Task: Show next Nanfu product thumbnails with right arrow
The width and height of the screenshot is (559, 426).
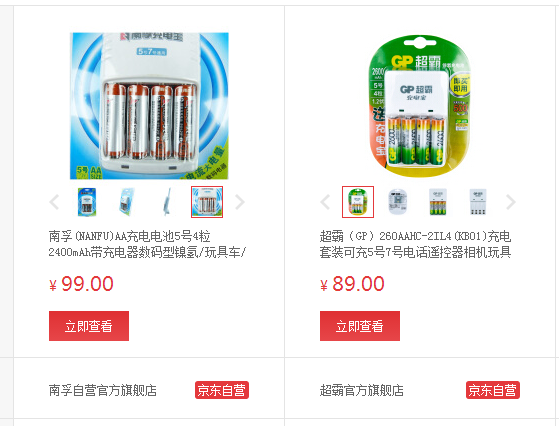Action: pos(240,202)
